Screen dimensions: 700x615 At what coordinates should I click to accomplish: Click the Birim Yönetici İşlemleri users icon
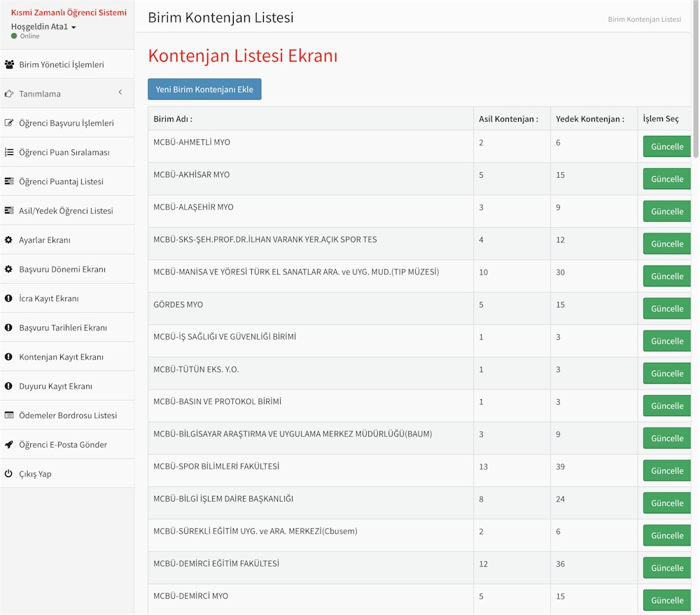tap(9, 64)
